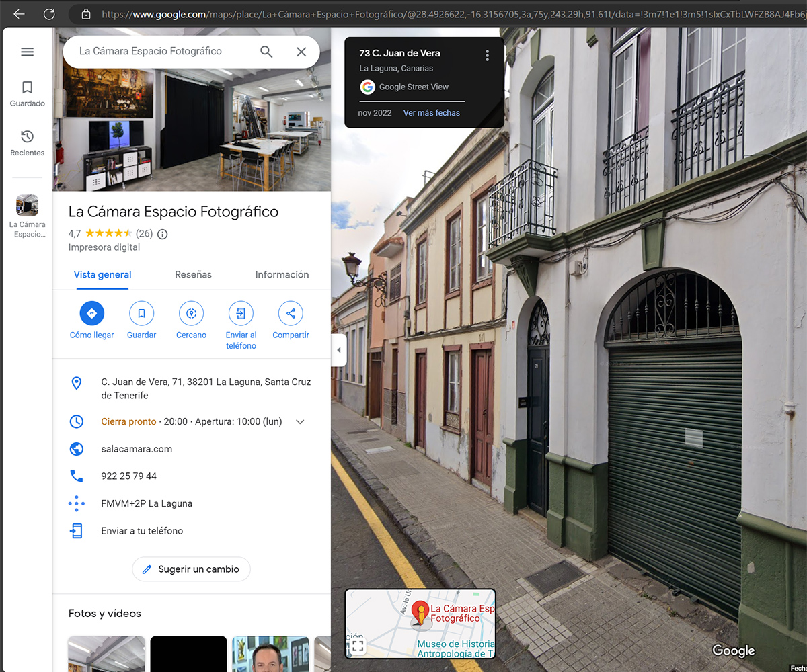Click Sugerir un cambio button
The image size is (807, 672).
[191, 569]
